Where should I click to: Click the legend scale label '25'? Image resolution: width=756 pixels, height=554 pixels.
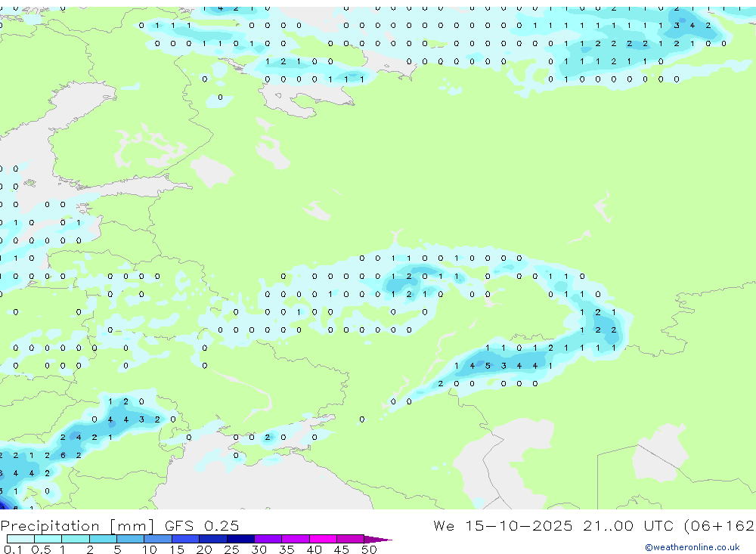pyautogui.click(x=231, y=549)
